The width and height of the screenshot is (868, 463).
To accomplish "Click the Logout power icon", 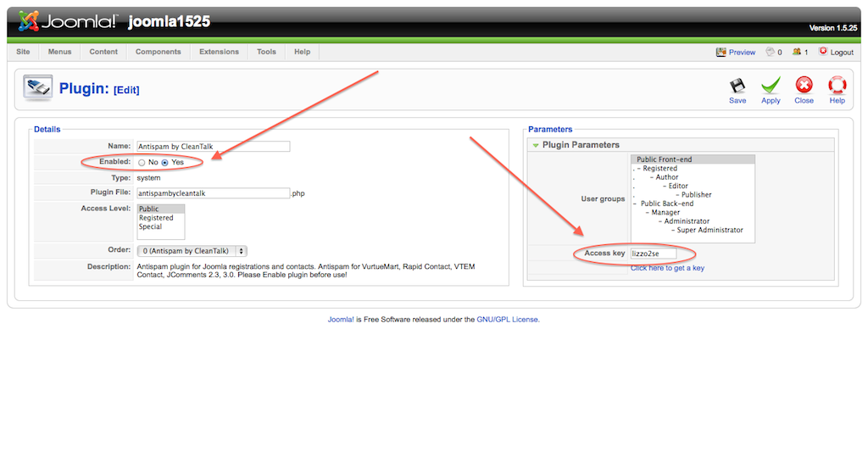I will point(823,52).
